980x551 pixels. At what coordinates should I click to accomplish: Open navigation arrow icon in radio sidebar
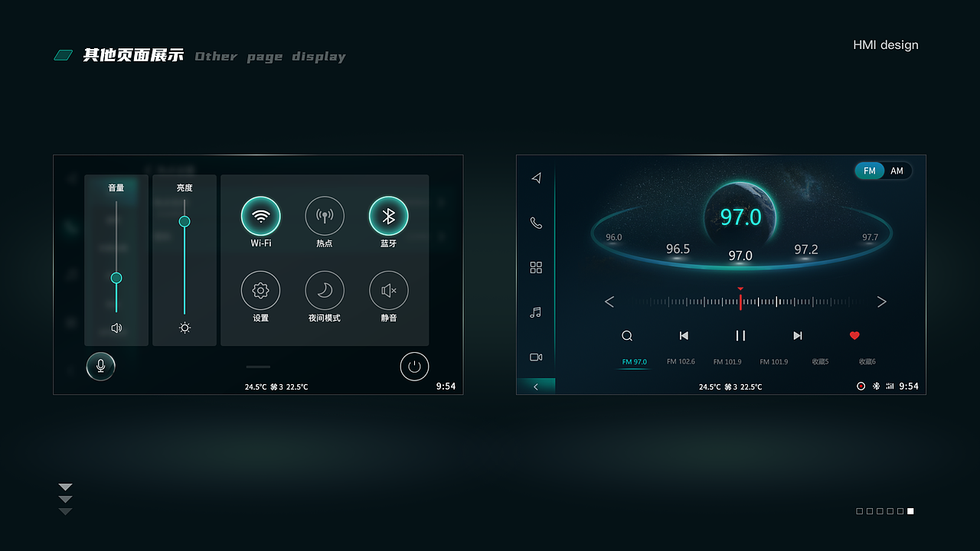pyautogui.click(x=536, y=178)
